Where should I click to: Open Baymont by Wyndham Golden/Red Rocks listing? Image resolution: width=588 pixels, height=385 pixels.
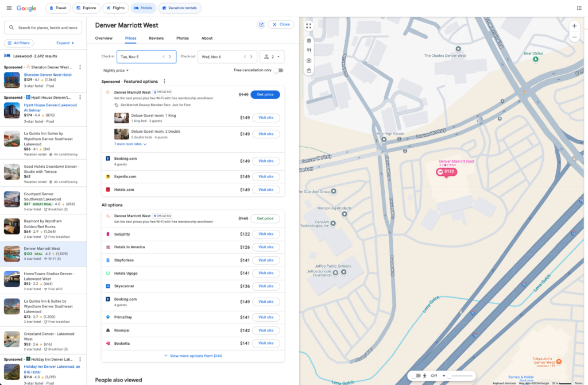click(43, 228)
